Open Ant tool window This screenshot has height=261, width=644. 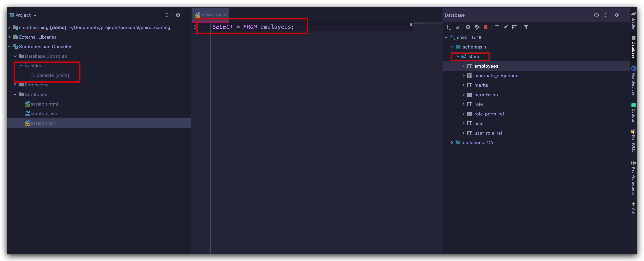[633, 208]
